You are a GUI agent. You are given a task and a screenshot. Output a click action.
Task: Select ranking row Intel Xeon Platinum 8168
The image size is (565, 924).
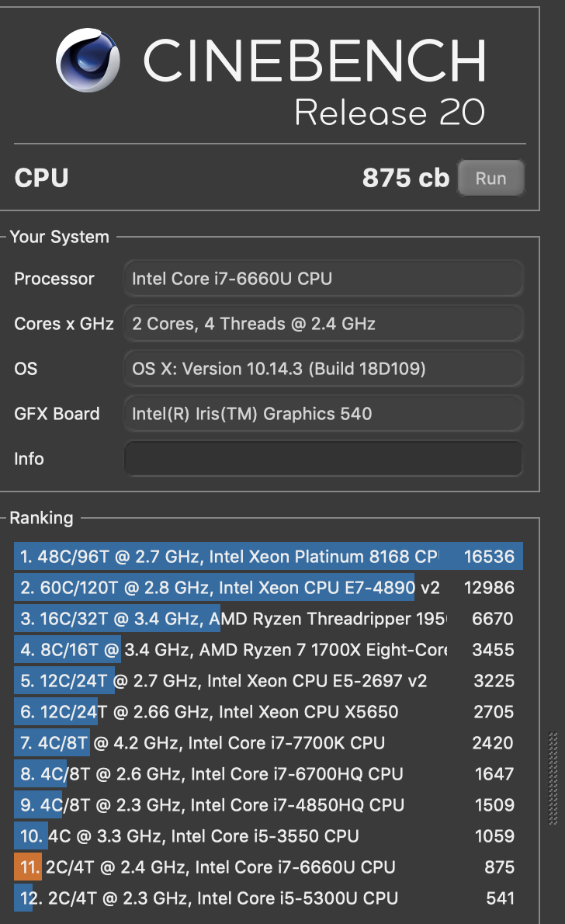(x=268, y=556)
